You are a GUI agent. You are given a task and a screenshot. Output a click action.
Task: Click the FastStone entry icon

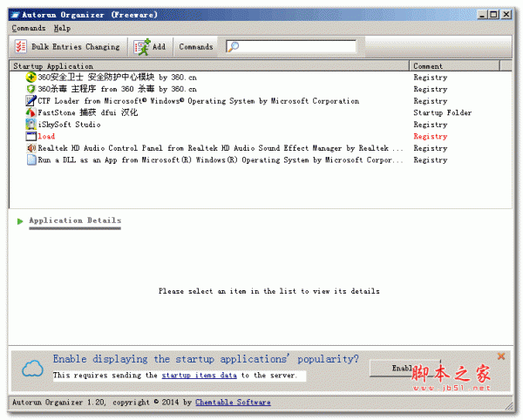31,112
